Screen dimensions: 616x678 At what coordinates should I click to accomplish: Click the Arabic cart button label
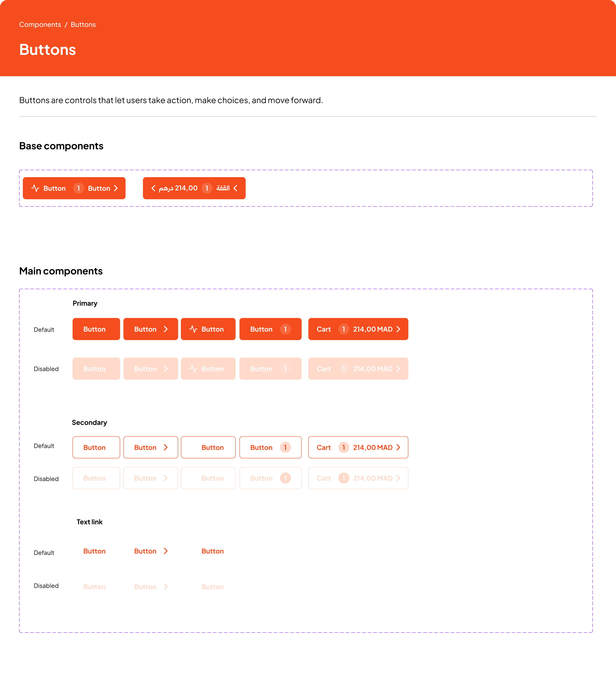coord(223,188)
